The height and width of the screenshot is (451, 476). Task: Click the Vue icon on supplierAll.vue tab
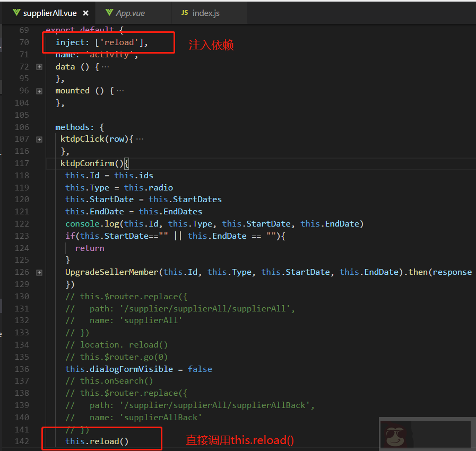[x=16, y=13]
